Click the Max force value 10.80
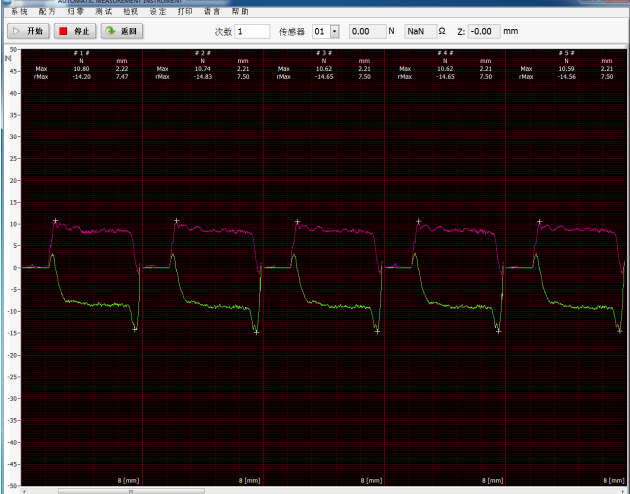 pyautogui.click(x=82, y=69)
